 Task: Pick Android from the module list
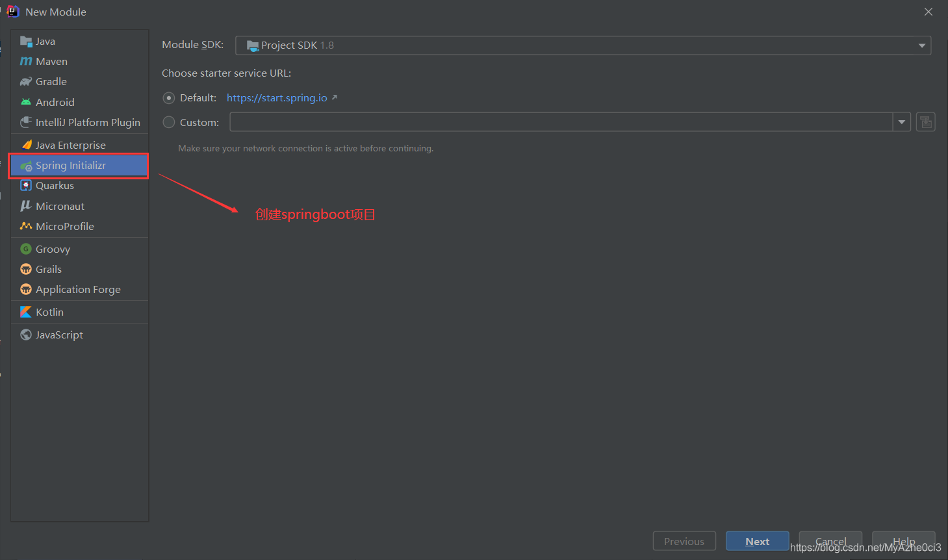[x=79, y=102]
